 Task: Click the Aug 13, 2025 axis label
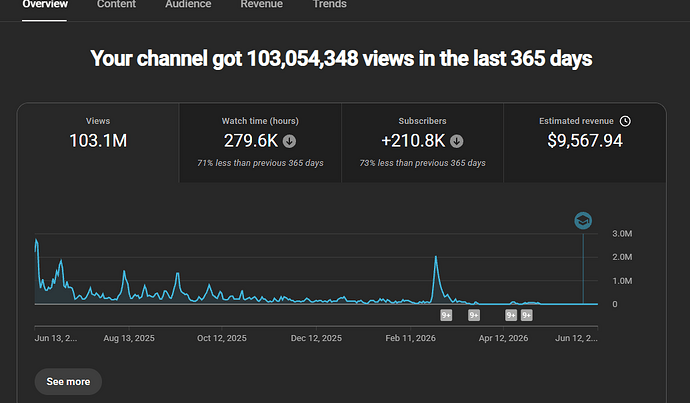coord(129,338)
